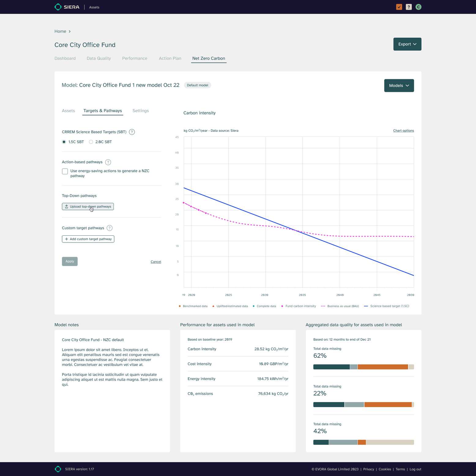476x476 pixels.
Task: Open the Settings tab of the model
Action: (140, 111)
